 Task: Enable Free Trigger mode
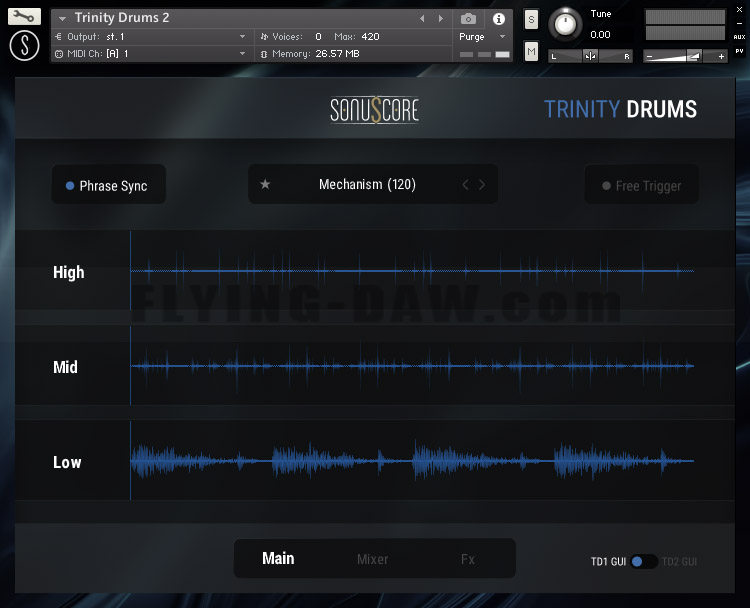[x=641, y=185]
